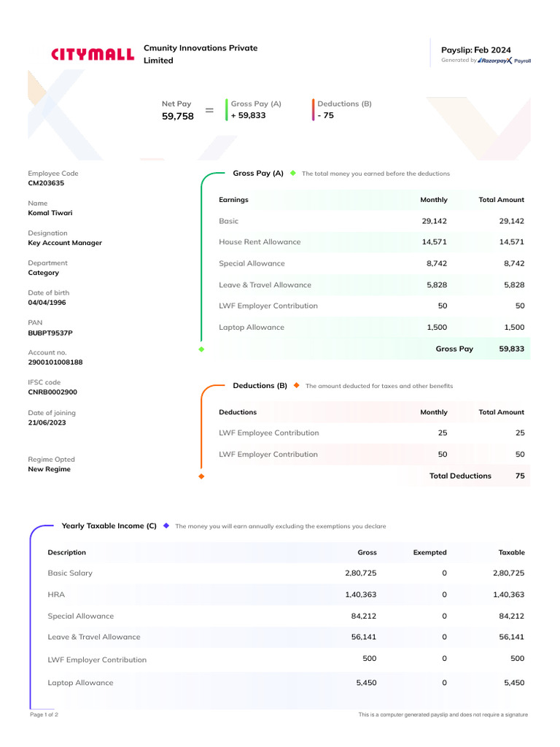The image size is (560, 747).
Task: Select yearly Basic Salary gross 2,80,725
Action: (360, 573)
